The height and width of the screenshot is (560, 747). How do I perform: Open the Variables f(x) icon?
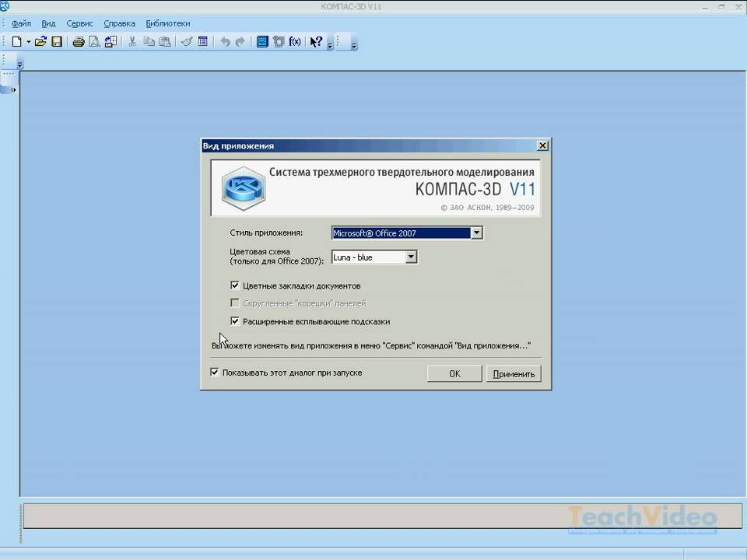coord(295,42)
